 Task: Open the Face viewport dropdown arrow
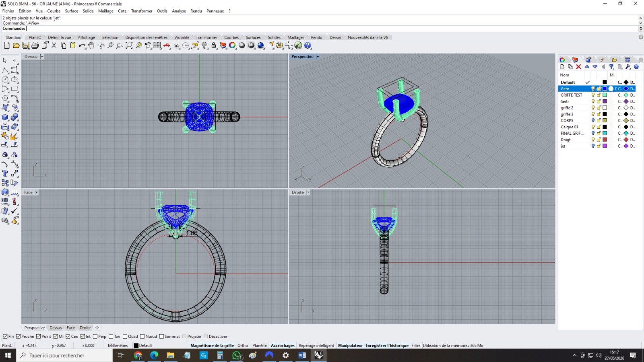tap(37, 193)
